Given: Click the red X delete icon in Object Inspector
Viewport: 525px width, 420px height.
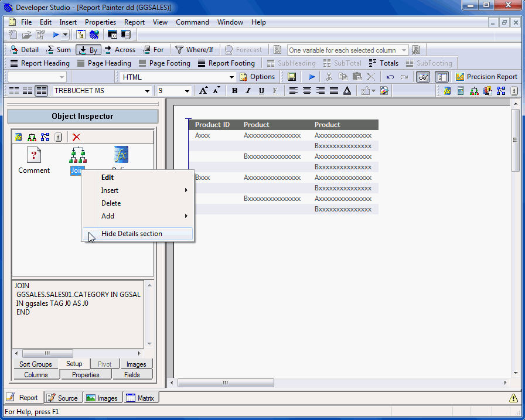Looking at the screenshot, I should (x=76, y=137).
